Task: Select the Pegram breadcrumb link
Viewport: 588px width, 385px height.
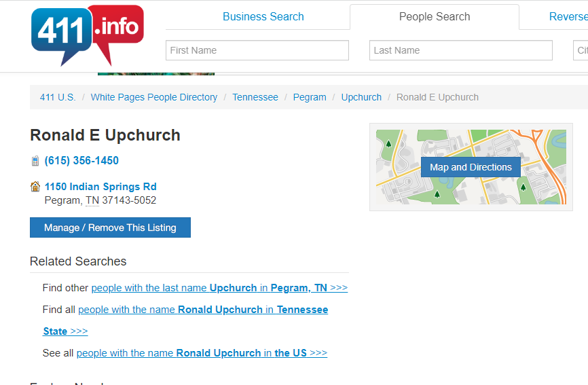Action: coord(310,97)
